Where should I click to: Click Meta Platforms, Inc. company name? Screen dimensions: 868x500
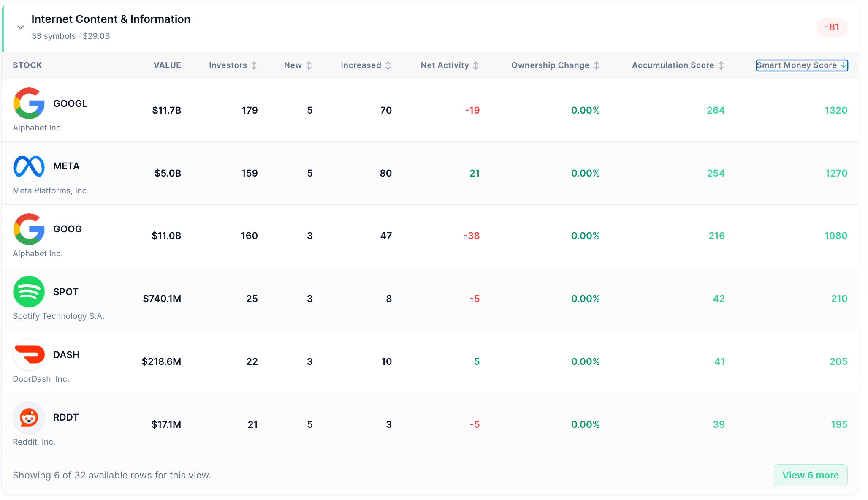click(x=51, y=190)
